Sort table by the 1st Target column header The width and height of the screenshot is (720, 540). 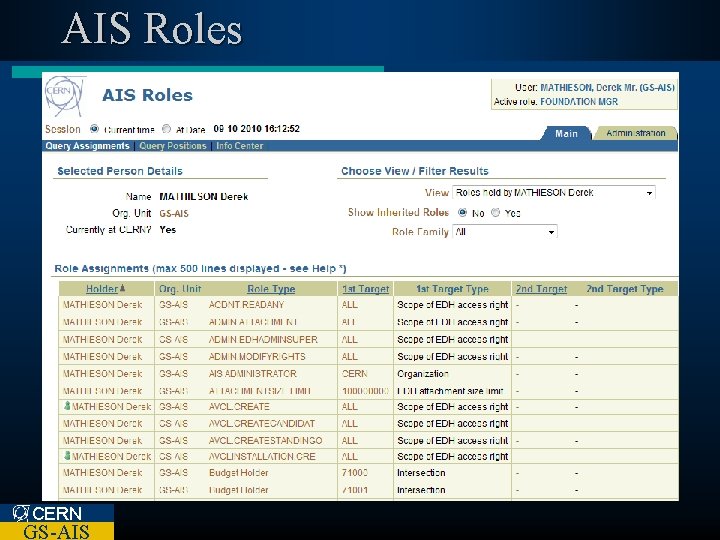366,289
